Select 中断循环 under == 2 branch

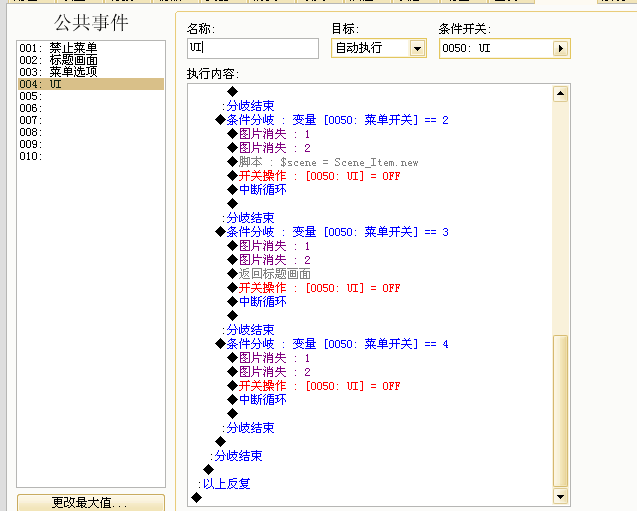pyautogui.click(x=257, y=190)
